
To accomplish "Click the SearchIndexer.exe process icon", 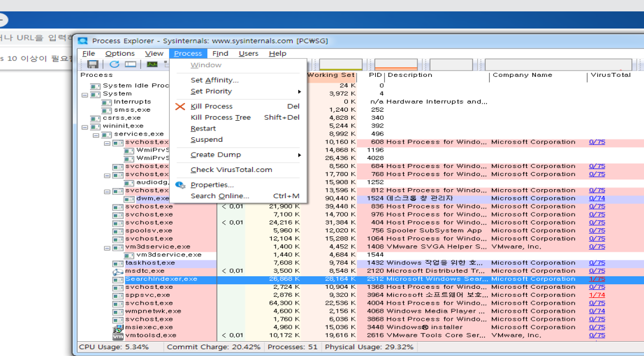I will click(x=118, y=280).
